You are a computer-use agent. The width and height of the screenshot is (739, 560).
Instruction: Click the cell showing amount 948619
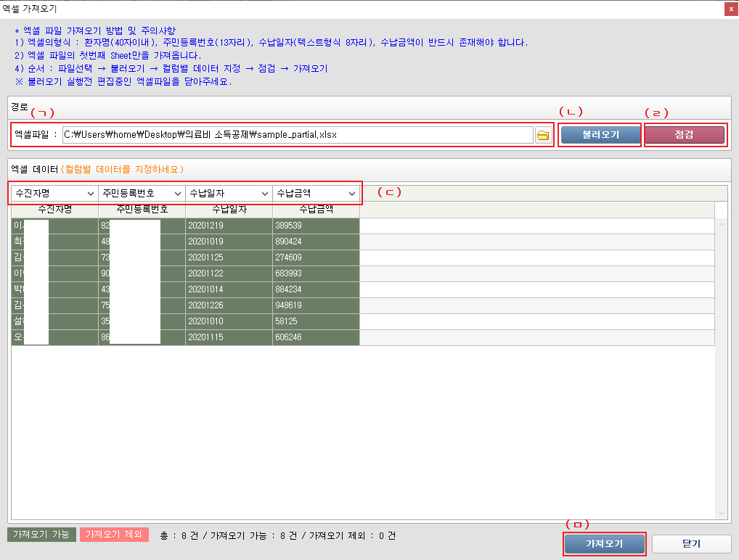click(x=316, y=305)
